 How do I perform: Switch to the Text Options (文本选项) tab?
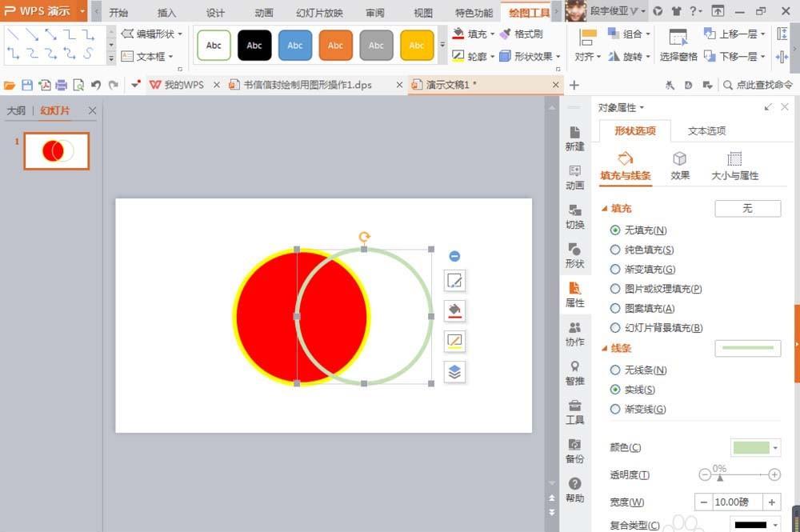pos(706,130)
